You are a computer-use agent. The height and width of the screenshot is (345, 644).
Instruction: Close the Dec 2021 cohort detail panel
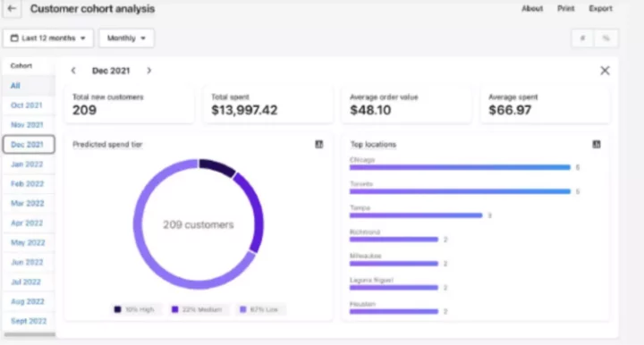tap(605, 71)
